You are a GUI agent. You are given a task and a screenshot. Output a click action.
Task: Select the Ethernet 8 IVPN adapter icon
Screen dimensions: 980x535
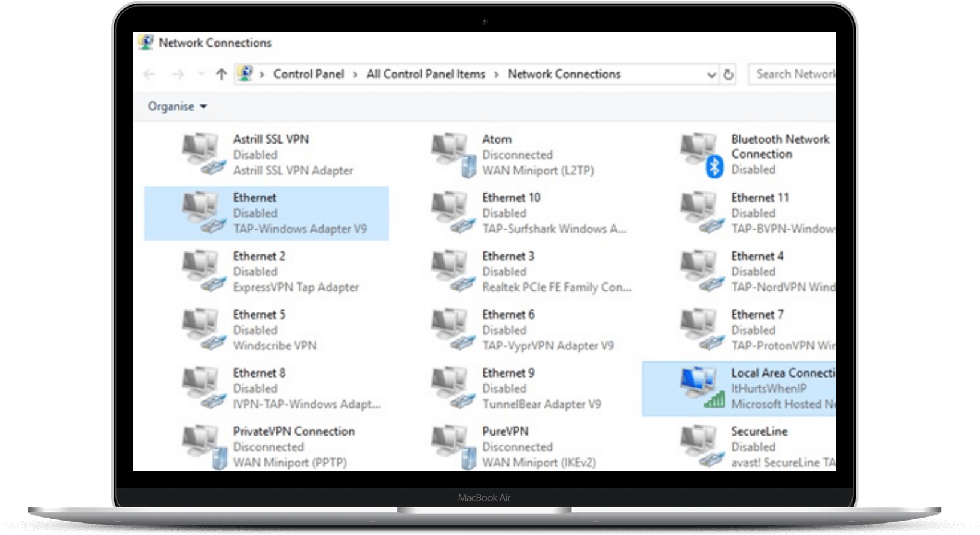(203, 388)
